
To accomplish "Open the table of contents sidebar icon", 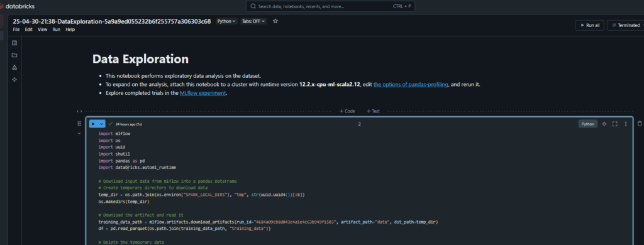I will 14,43.
